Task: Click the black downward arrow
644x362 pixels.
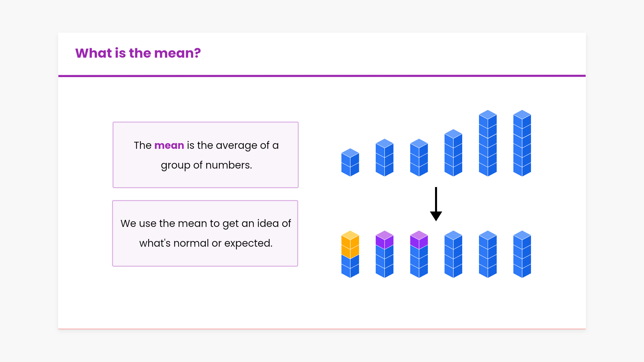Action: click(x=436, y=204)
